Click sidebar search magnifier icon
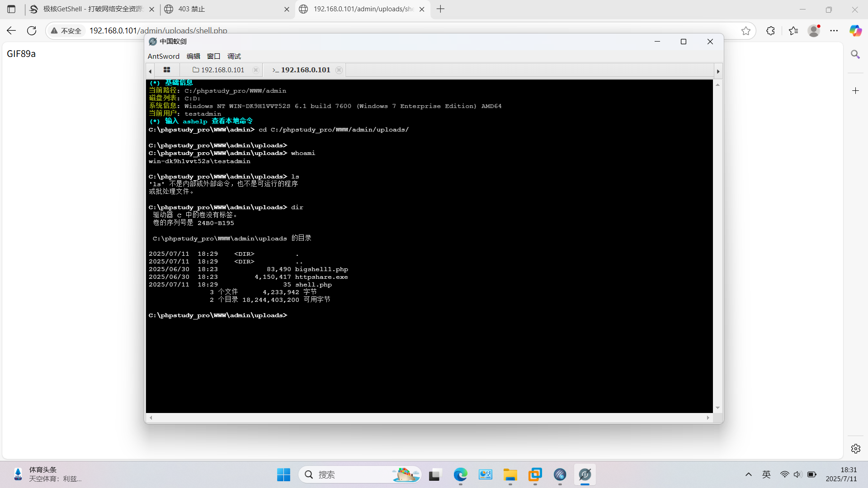The image size is (868, 488). (855, 55)
